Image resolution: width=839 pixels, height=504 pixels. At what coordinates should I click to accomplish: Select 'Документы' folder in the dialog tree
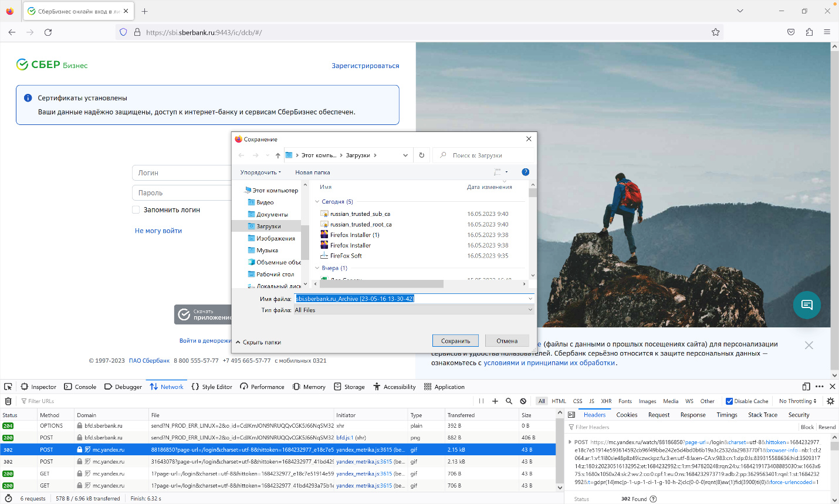click(x=272, y=214)
